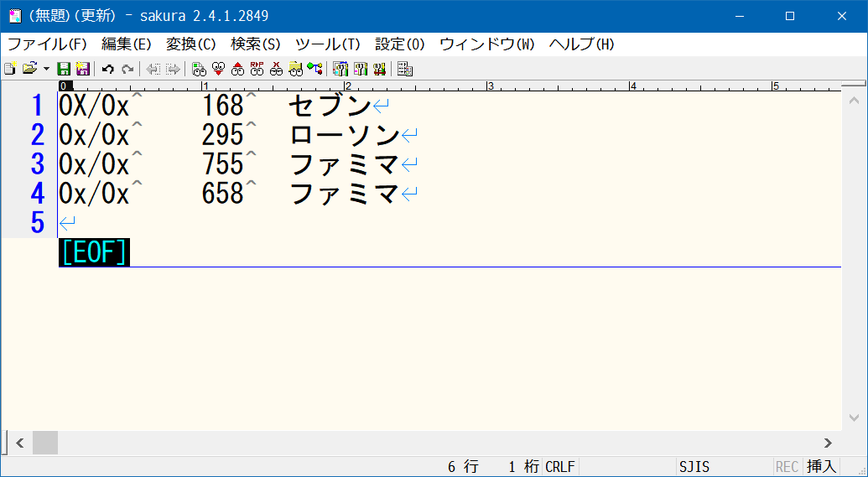Click the word セブン on line 1
This screenshot has height=477, width=868.
tap(330, 105)
